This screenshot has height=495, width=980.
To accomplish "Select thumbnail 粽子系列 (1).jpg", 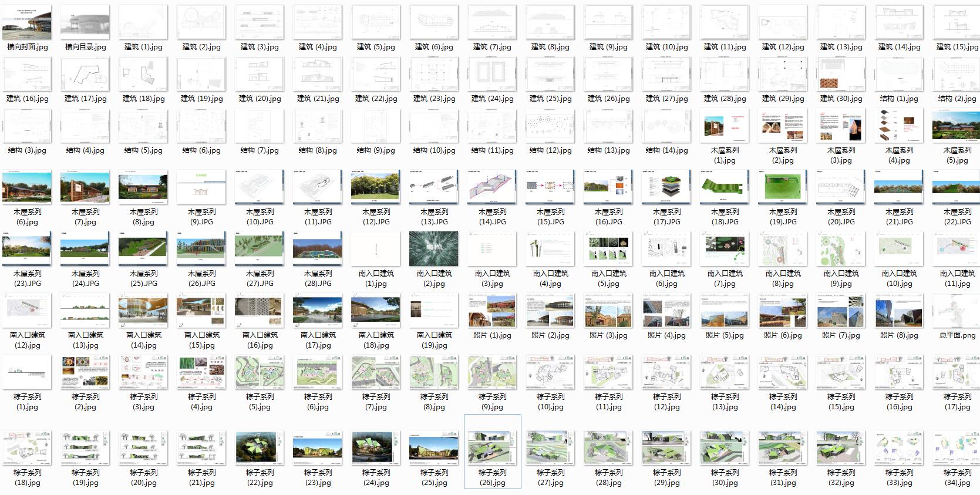I will [27, 373].
